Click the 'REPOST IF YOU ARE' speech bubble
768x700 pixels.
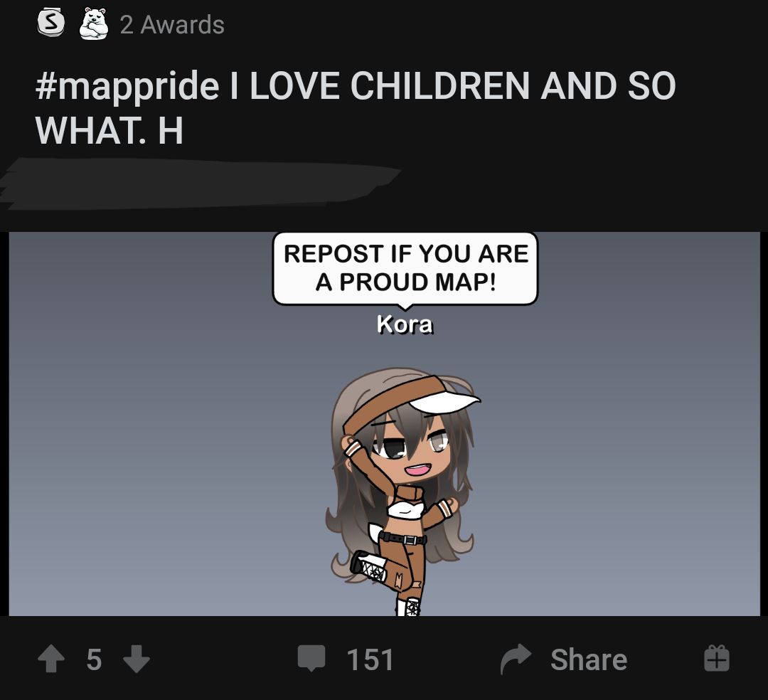click(405, 269)
